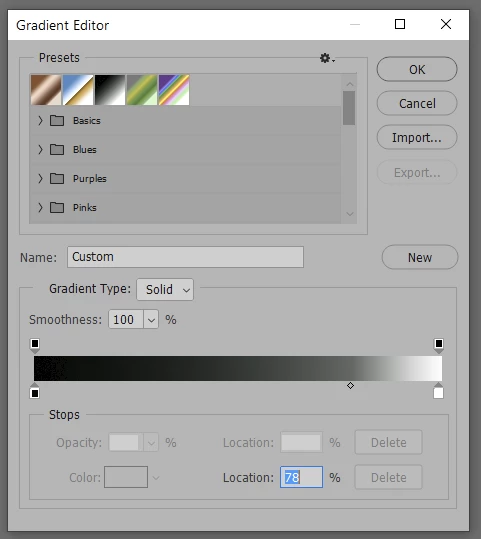Expand the Blues folder chevron
Viewport: 481px width, 539px height.
40,150
